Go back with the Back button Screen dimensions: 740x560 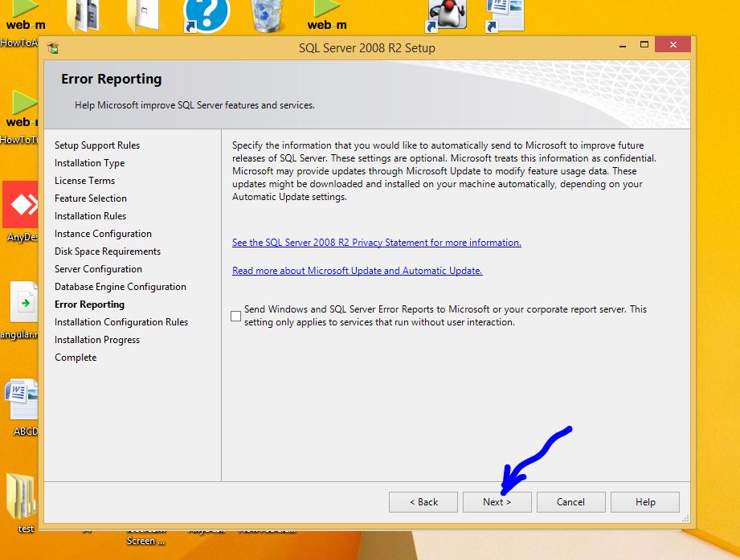(x=423, y=502)
